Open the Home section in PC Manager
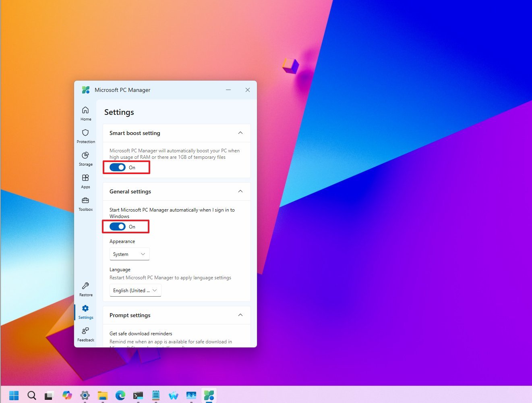 tap(85, 113)
